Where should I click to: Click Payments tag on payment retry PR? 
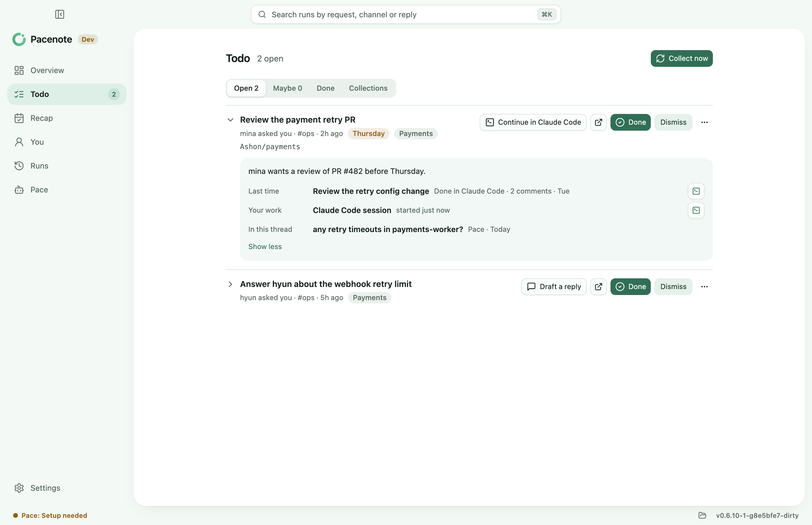[x=416, y=134]
